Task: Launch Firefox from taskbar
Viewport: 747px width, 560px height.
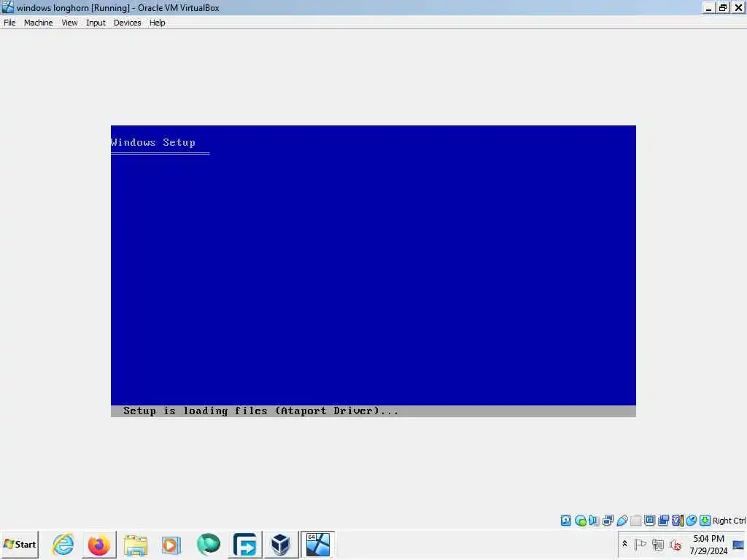Action: click(99, 545)
